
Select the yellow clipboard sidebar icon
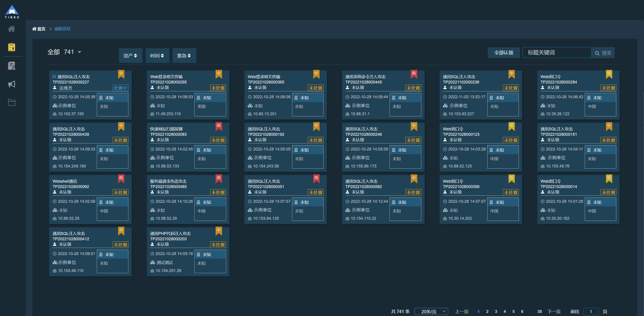[x=12, y=47]
